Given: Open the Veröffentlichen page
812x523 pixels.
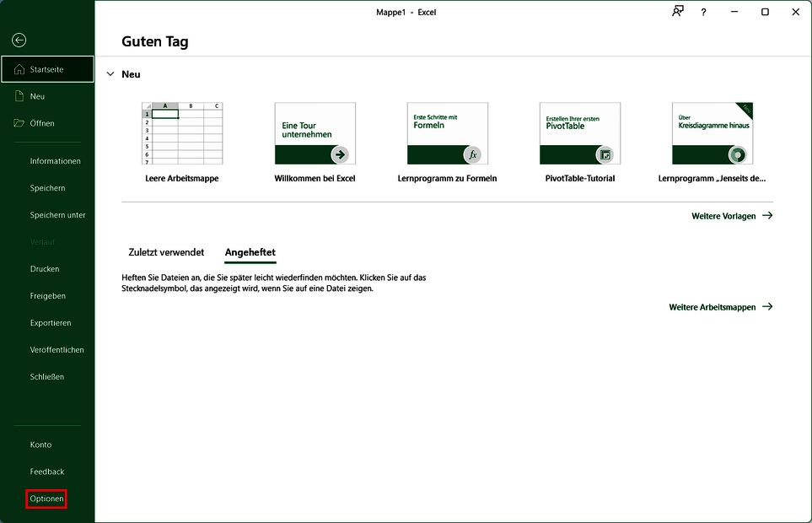Looking at the screenshot, I should coord(57,349).
